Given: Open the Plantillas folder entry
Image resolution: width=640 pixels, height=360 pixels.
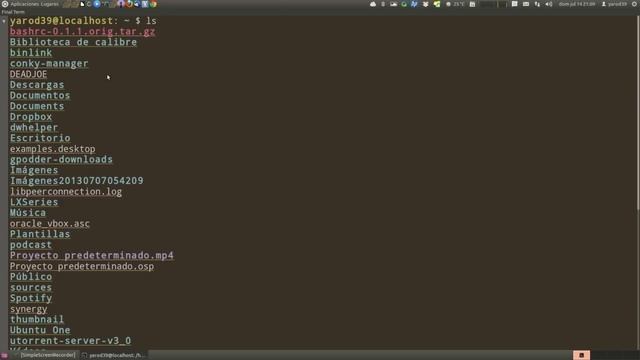Looking at the screenshot, I should [x=40, y=234].
